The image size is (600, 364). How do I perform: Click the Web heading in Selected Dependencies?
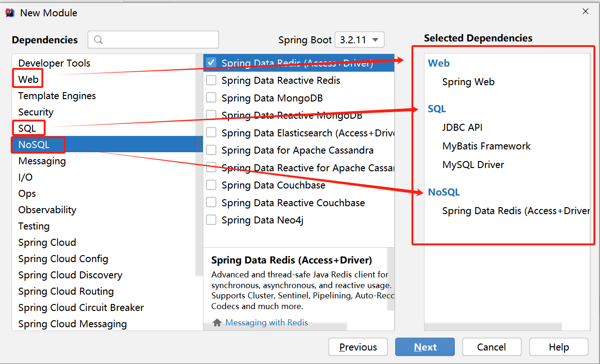(438, 63)
